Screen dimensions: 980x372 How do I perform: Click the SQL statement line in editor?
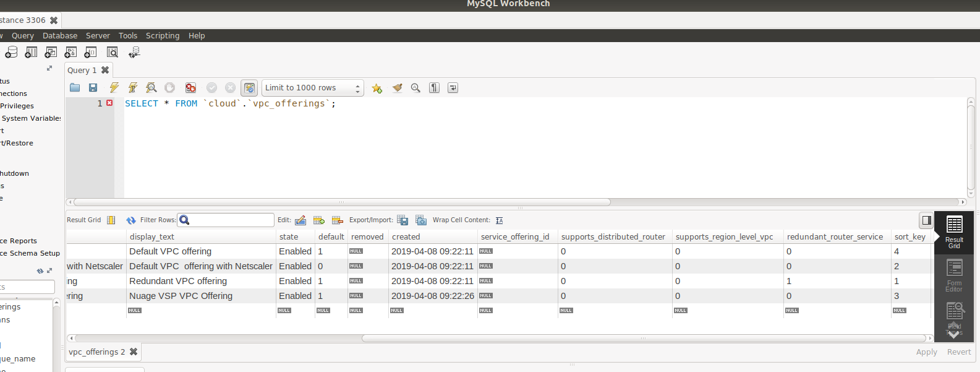click(230, 103)
